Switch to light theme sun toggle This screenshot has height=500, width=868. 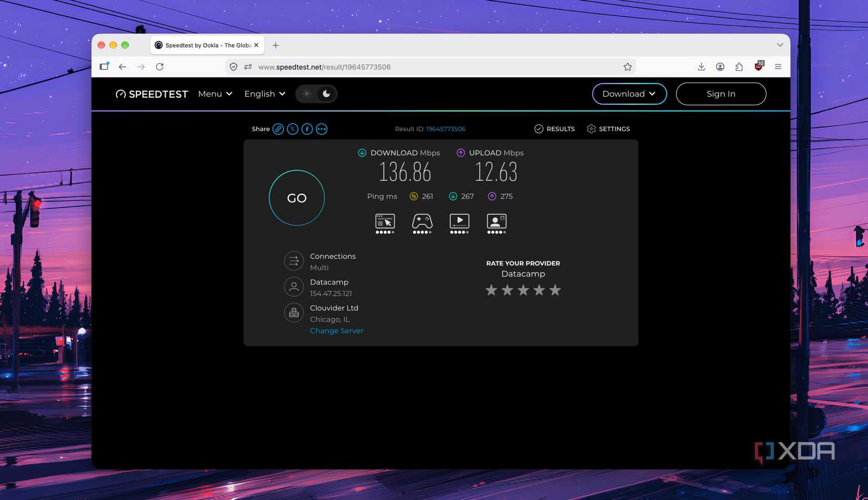[x=307, y=94]
